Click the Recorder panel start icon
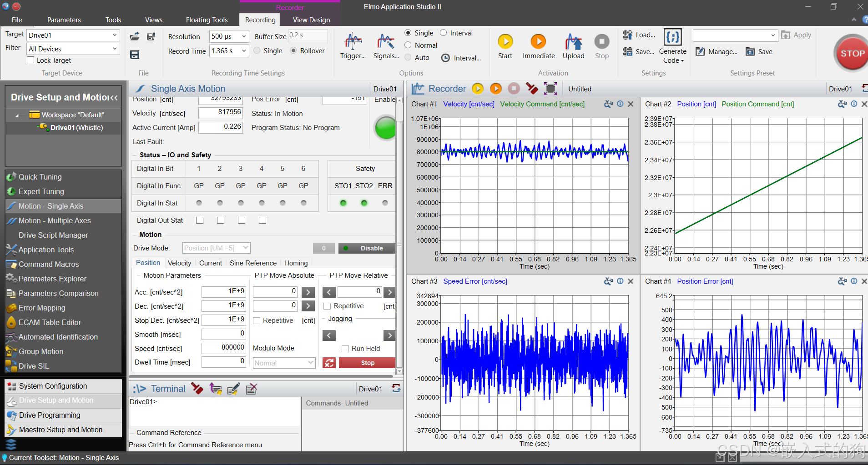 pyautogui.click(x=478, y=89)
